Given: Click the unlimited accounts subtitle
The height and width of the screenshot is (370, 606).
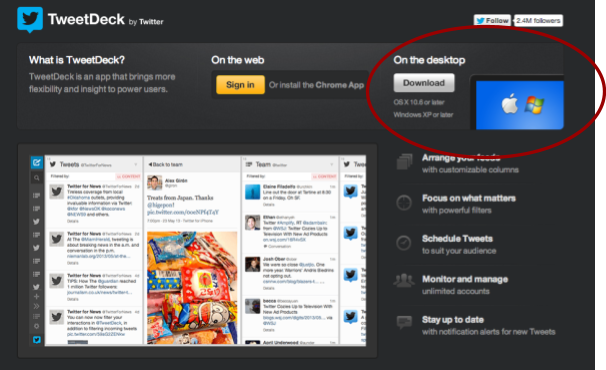Looking at the screenshot, I should click(x=456, y=291).
